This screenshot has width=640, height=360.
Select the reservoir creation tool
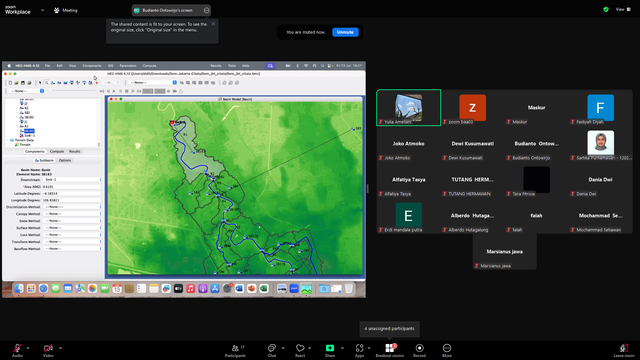pyautogui.click(x=65, y=83)
